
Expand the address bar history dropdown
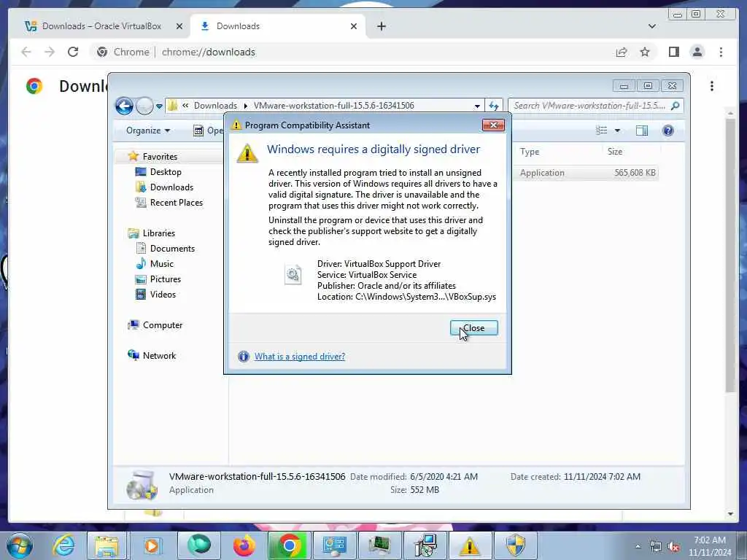point(477,106)
